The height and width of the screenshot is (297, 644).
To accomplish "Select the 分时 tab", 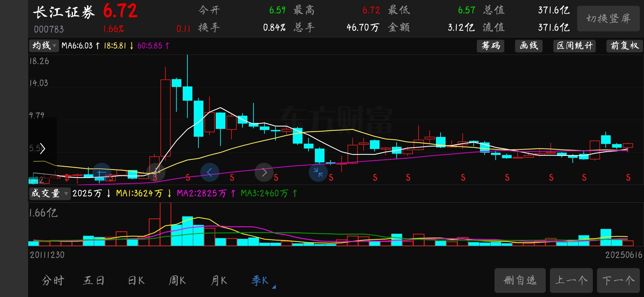I will coord(53,280).
